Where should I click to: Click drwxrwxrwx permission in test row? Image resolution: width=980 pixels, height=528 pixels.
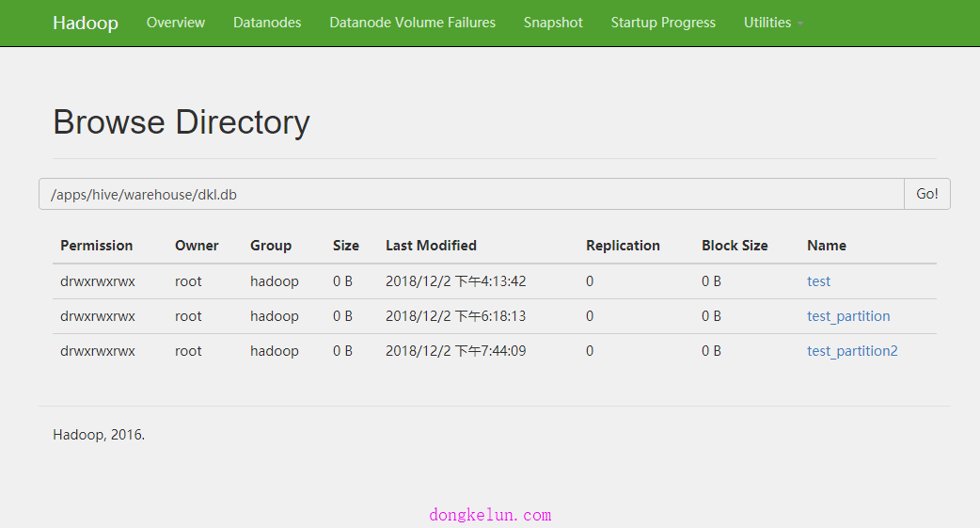pyautogui.click(x=98, y=281)
